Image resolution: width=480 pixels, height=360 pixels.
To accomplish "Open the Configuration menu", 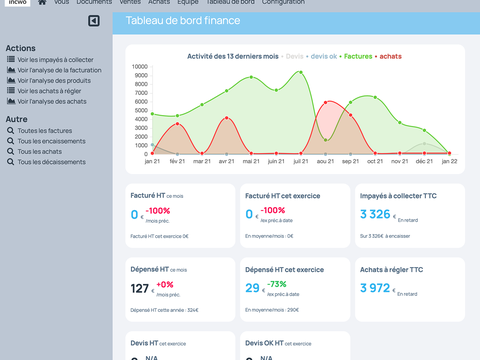I will (x=283, y=2).
